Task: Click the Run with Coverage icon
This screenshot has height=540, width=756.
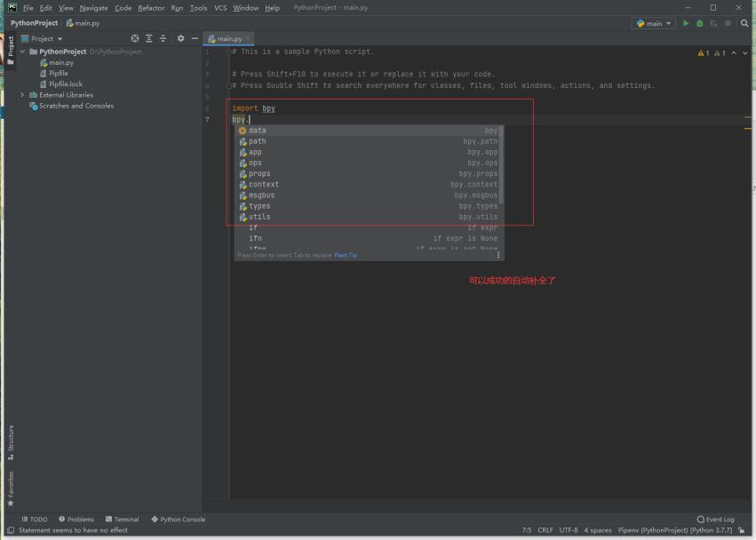Action: coord(713,23)
